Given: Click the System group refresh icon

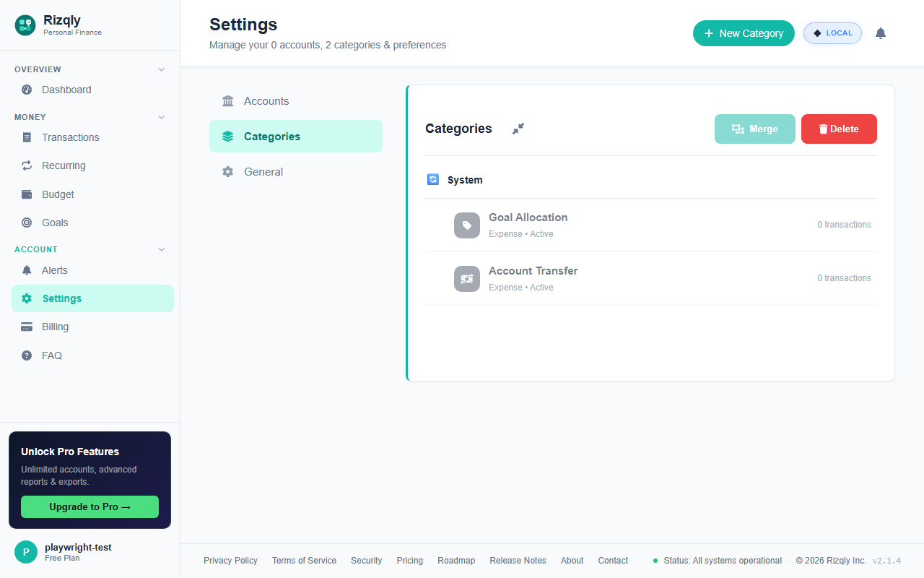Looking at the screenshot, I should point(433,180).
